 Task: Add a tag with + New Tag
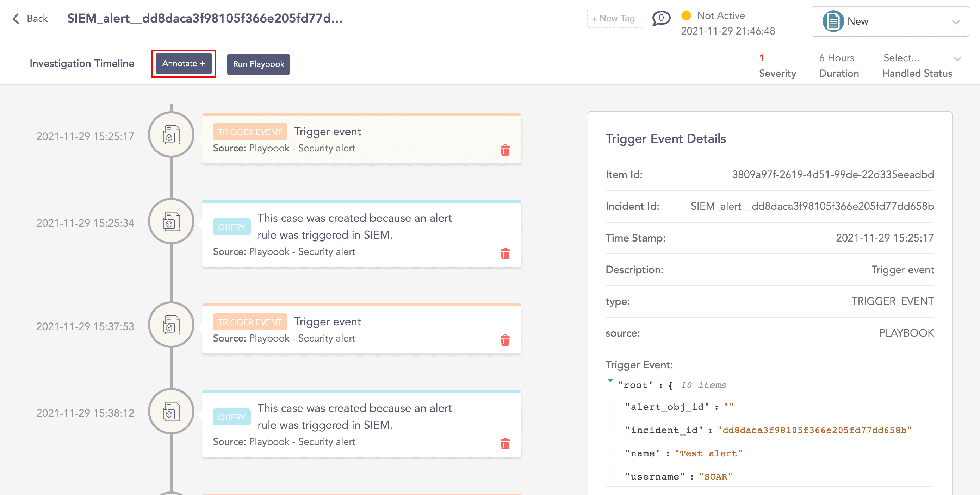pyautogui.click(x=614, y=18)
